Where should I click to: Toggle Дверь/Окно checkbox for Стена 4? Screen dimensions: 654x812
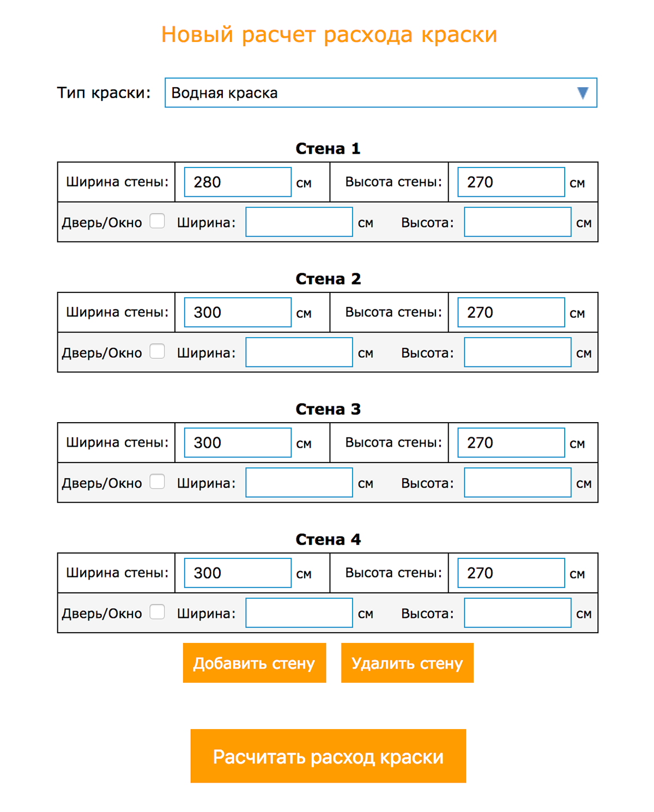pyautogui.click(x=158, y=612)
